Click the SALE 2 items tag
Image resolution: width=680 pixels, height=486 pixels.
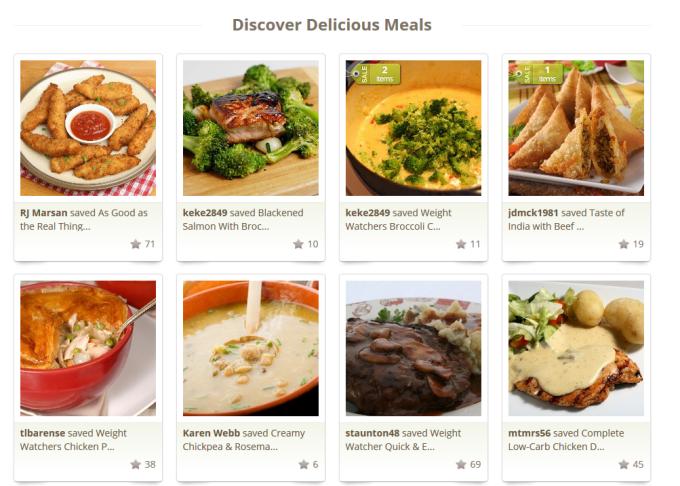[376, 74]
